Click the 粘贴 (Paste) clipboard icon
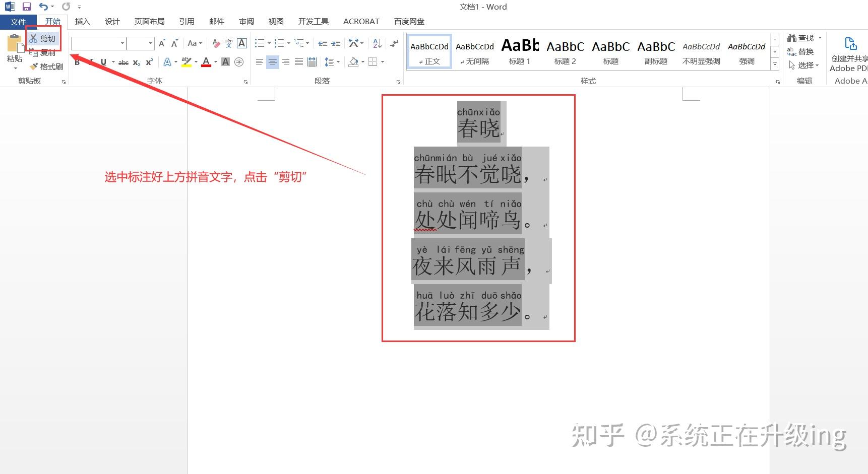868x474 pixels. (15, 44)
